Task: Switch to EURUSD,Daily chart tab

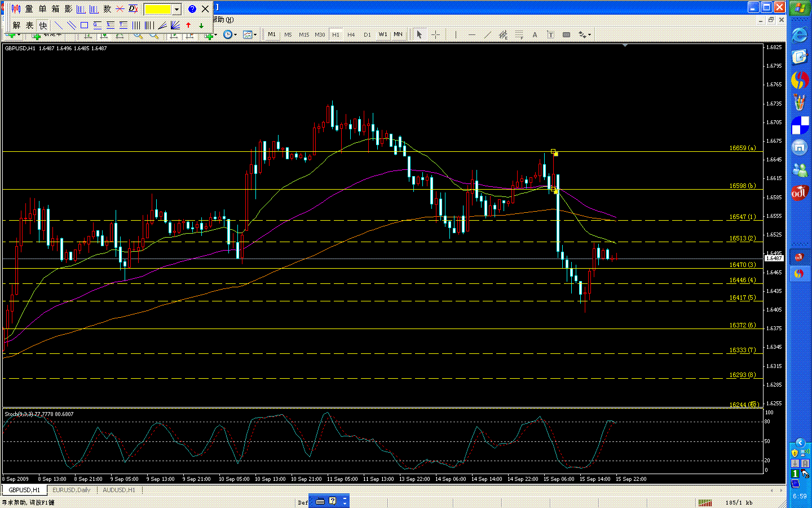Action: [x=72, y=490]
